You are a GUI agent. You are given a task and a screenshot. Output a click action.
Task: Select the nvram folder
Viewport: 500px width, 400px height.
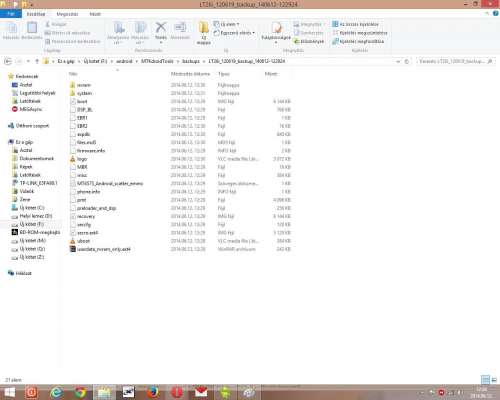coord(80,85)
